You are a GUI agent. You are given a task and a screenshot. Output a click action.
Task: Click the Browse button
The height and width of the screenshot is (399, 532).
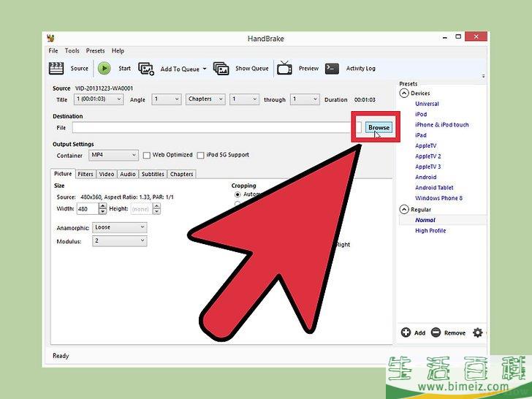pyautogui.click(x=379, y=128)
